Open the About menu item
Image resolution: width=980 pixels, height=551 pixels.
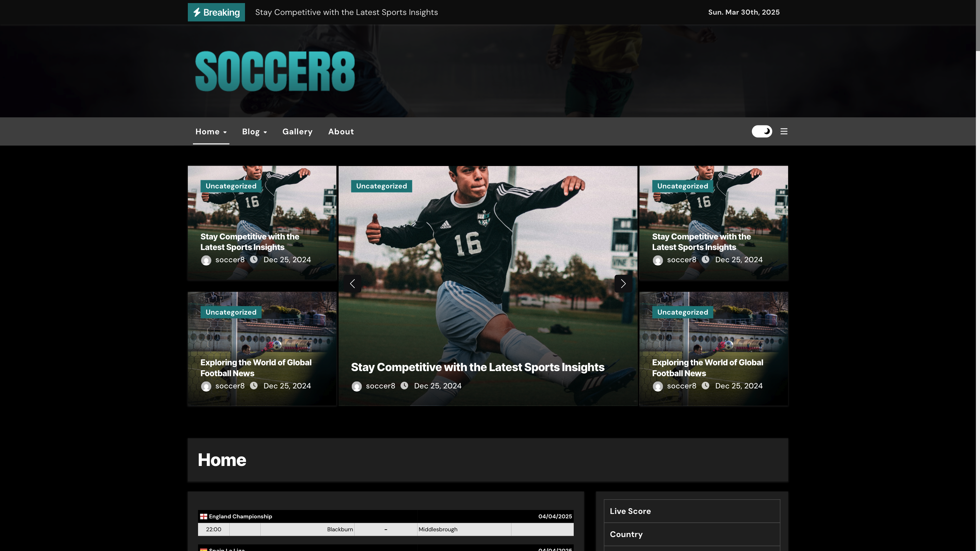341,132
